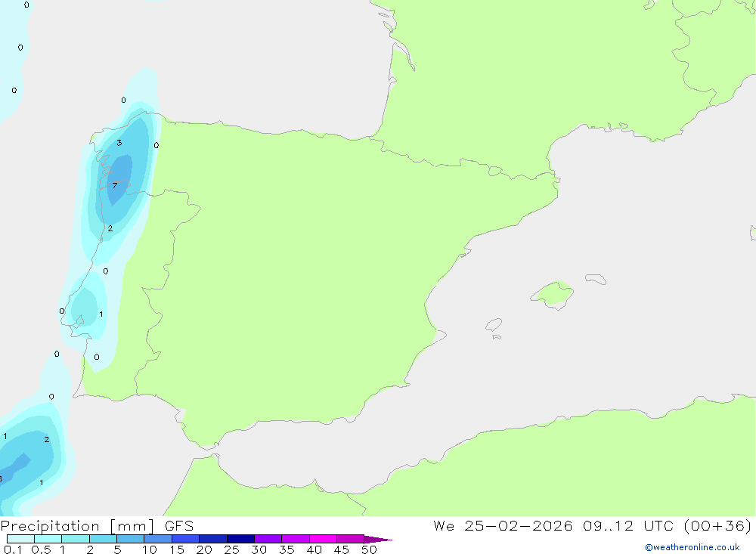Click the '35' legend scale label
This screenshot has height=554, width=756.
tap(287, 549)
